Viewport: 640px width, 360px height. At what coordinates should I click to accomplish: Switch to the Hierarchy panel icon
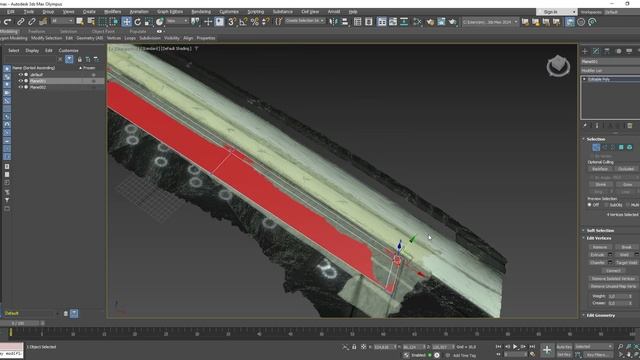tap(607, 51)
